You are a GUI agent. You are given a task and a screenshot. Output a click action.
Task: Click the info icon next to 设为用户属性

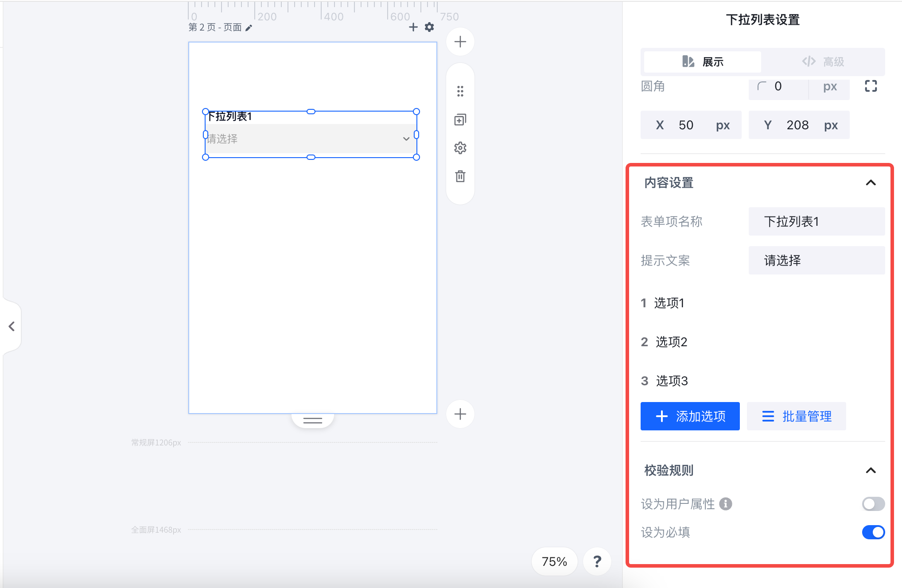(x=725, y=504)
